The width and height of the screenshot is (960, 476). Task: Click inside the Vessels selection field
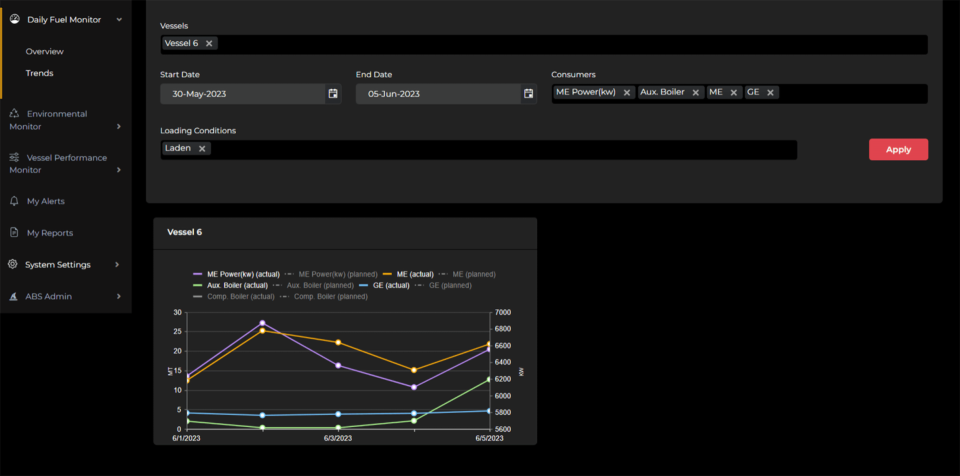(544, 45)
